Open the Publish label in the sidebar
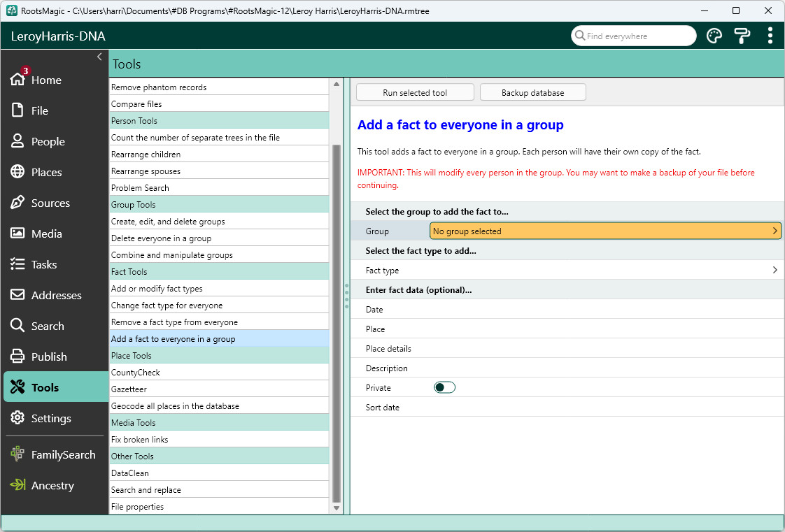 (49, 357)
